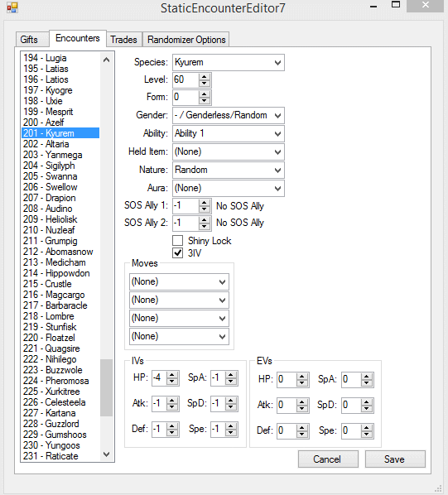Select '208 - Audino' in the list
Viewport: 448px width, 495px height.
[60, 209]
